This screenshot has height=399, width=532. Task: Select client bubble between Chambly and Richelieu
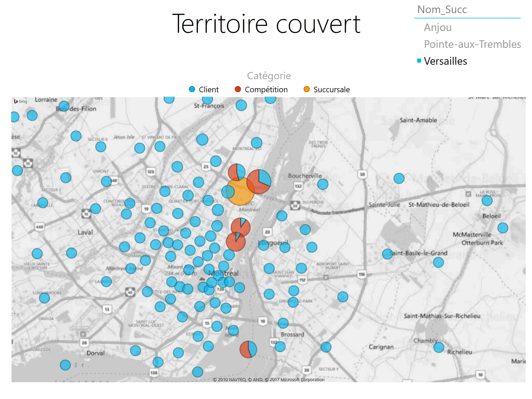[x=439, y=347]
